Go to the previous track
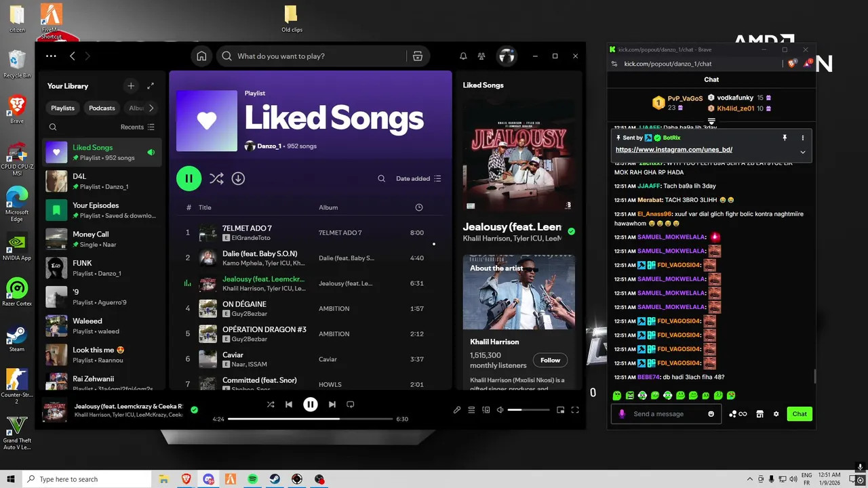This screenshot has height=488, width=868. click(289, 405)
